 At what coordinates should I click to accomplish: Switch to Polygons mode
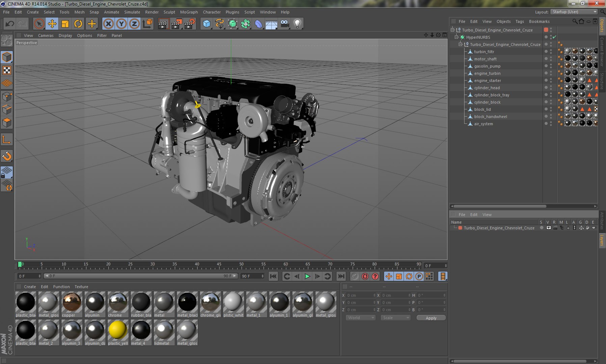pyautogui.click(x=7, y=123)
